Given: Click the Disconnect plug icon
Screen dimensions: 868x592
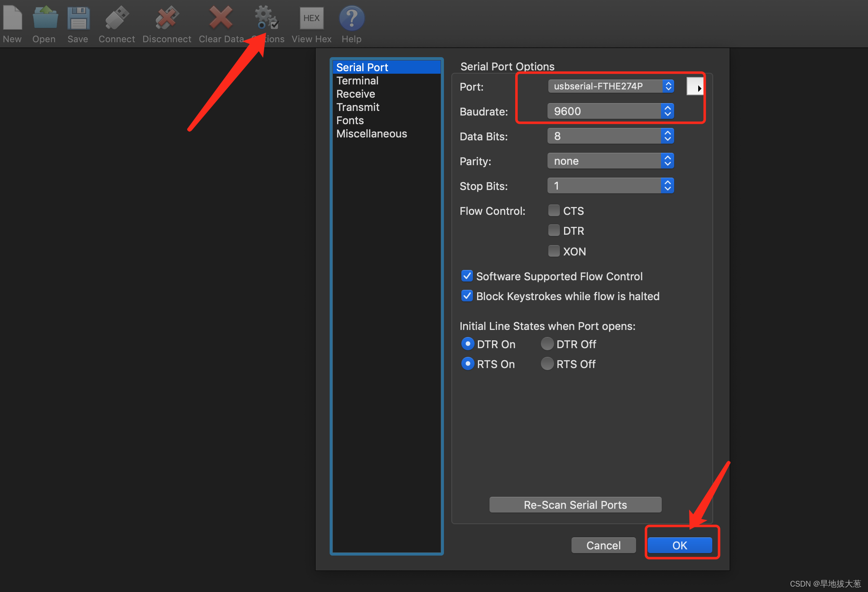Looking at the screenshot, I should (167, 18).
